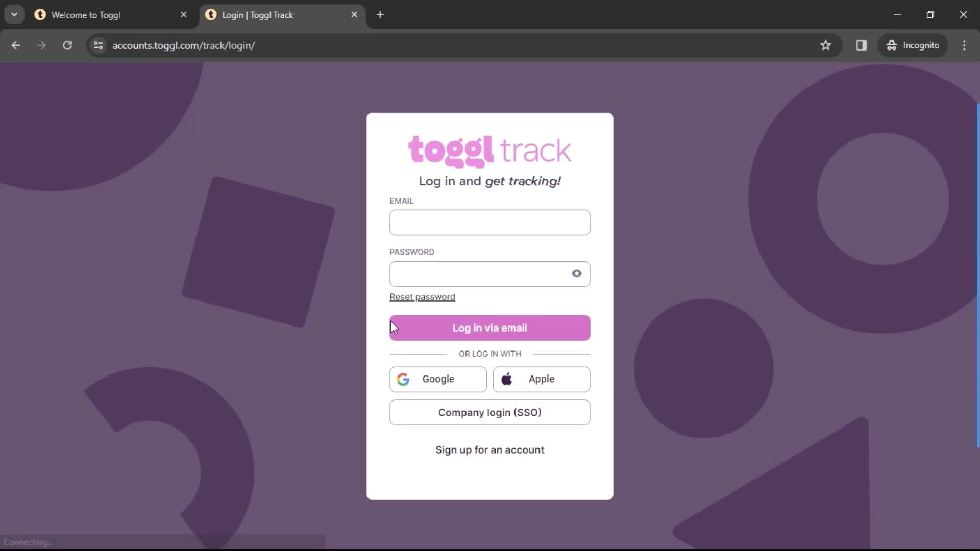This screenshot has height=551, width=980.
Task: Close the Welcome to Toggl tab
Action: [184, 15]
